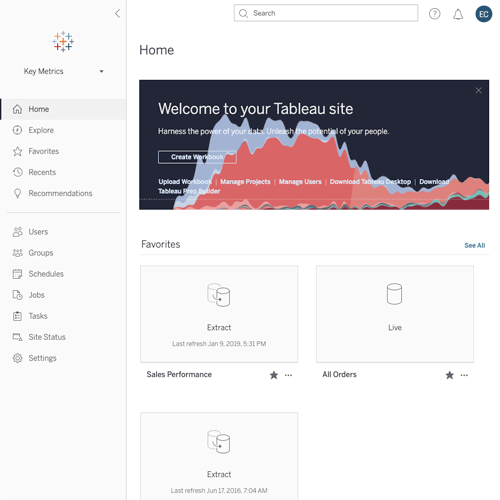This screenshot has width=500, height=500.
Task: Open the notifications bell
Action: coord(458,14)
